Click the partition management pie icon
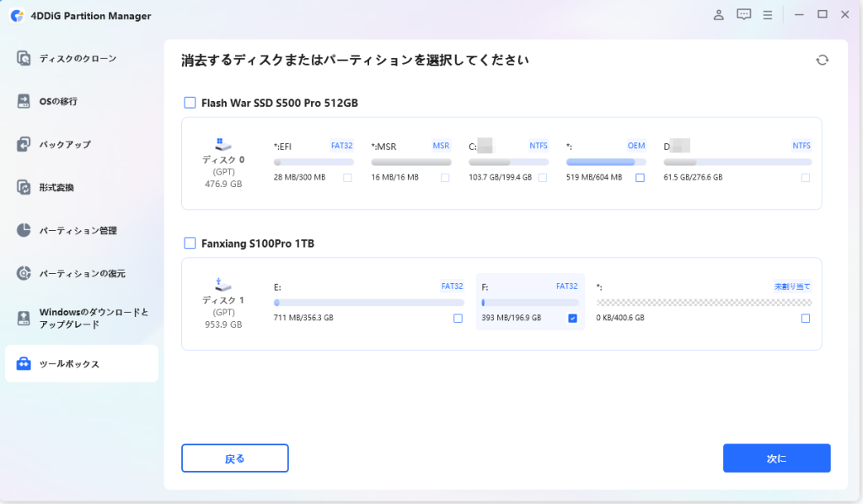This screenshot has height=504, width=863. coord(24,230)
